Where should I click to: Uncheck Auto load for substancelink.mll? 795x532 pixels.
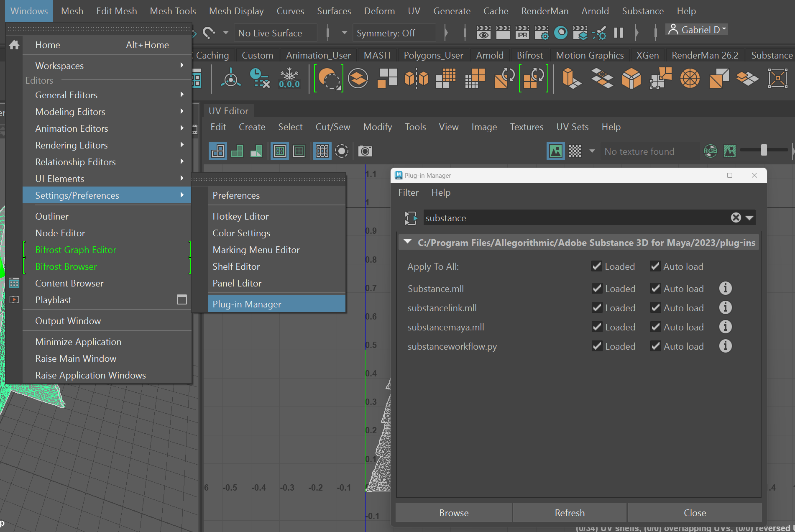click(x=655, y=307)
